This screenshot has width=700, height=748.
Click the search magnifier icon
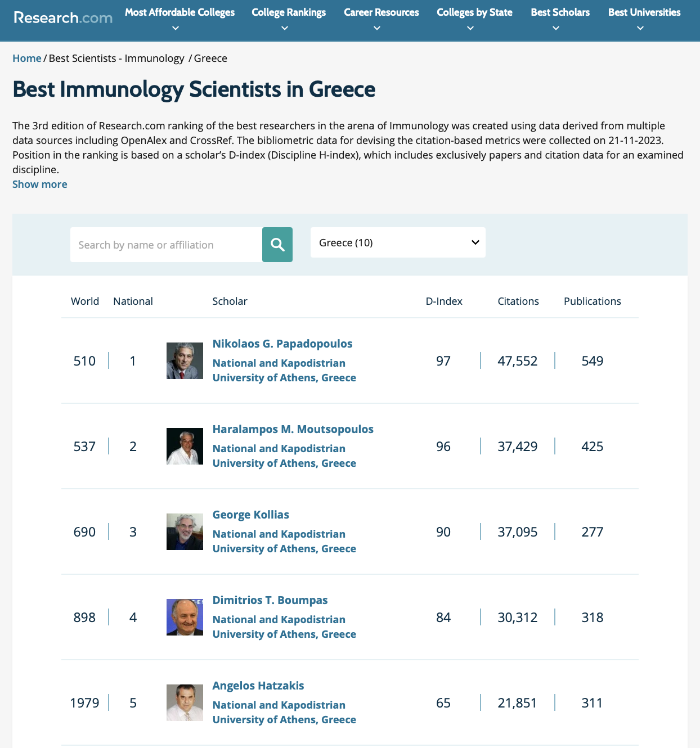[x=277, y=245]
